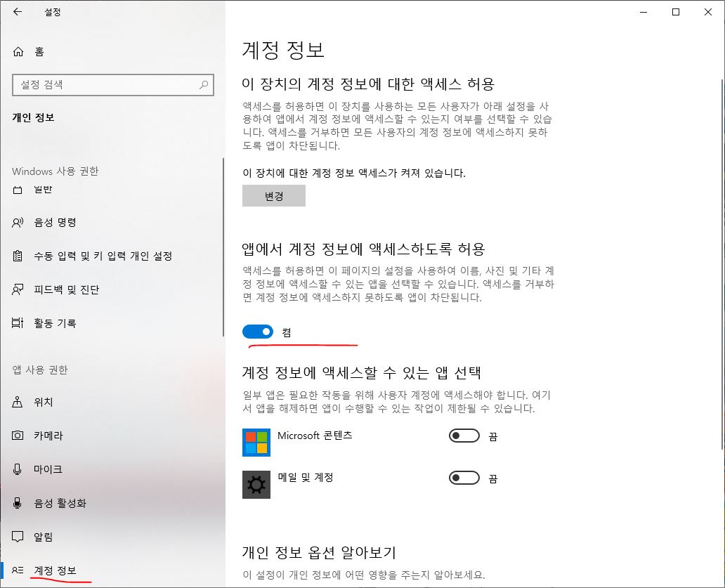Image resolution: width=725 pixels, height=588 pixels.
Task: Click the 카메라 camera icon
Action: [18, 436]
